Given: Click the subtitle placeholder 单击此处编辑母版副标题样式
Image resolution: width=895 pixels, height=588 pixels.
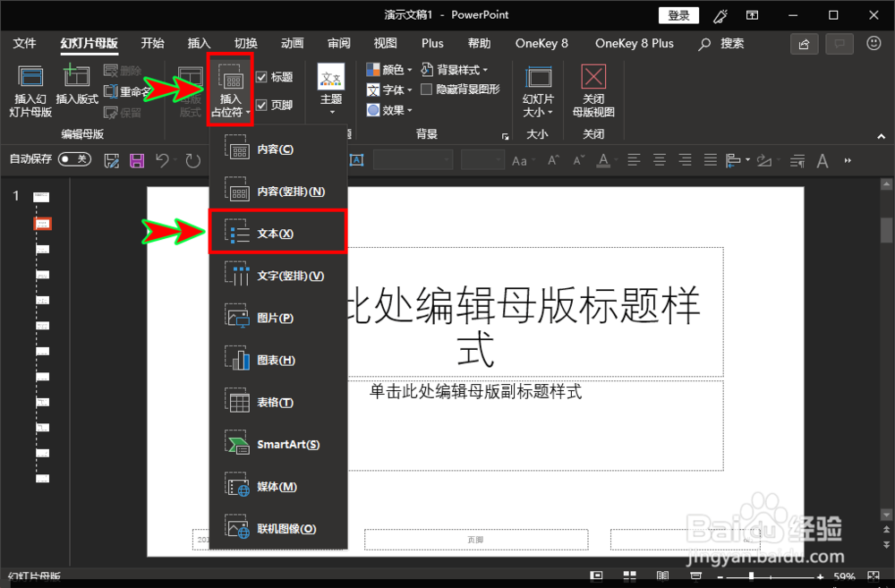Looking at the screenshot, I should coord(475,392).
